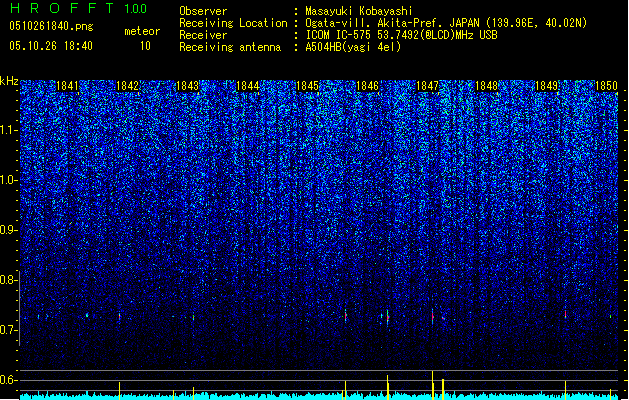Click the A504HB(yagi 4el) antenna text
Screen dimensions: 629x400
[353, 47]
